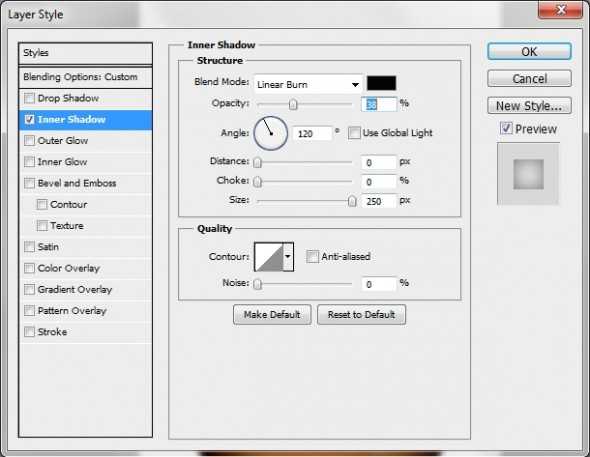This screenshot has height=457, width=590.
Task: Click the black shadow color swatch
Action: 381,83
